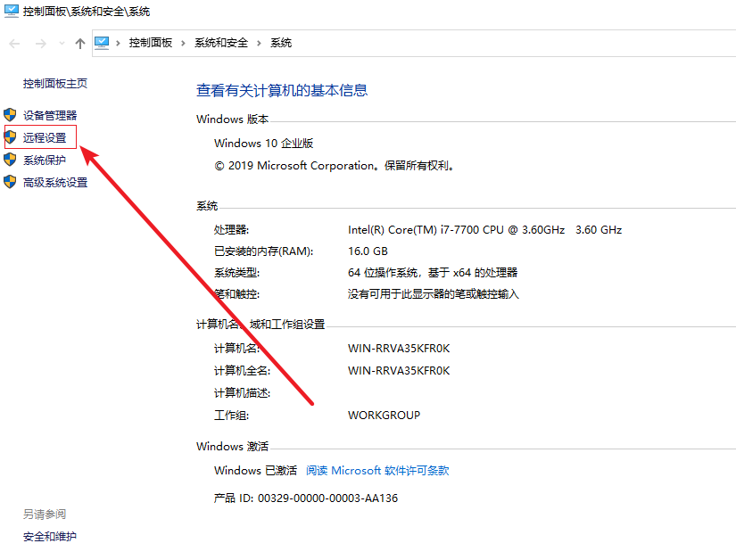
Task: Open 阅读 Microsoft 软件许可条款 link
Action: click(x=377, y=471)
